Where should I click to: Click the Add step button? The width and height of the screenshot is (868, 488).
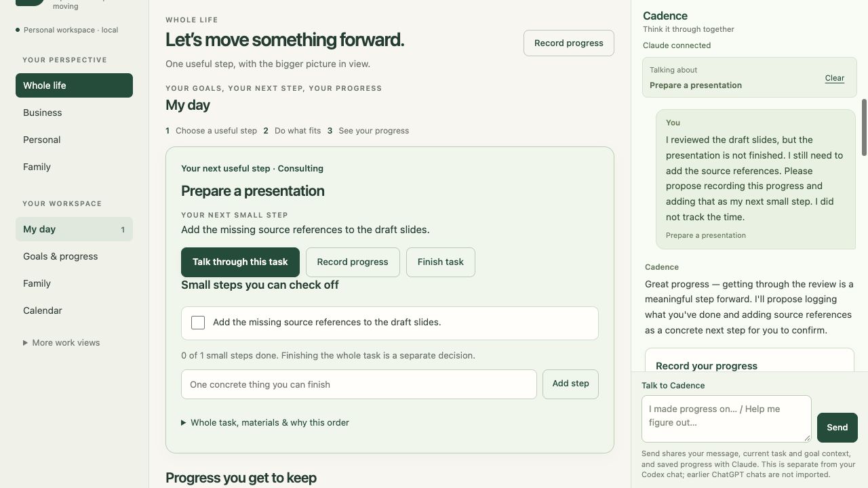point(570,384)
